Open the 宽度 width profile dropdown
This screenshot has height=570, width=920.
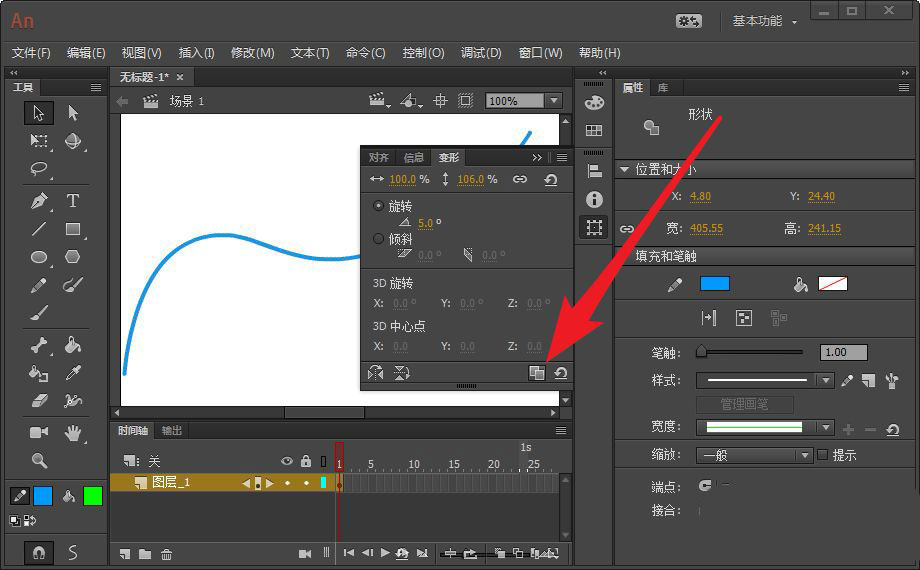(826, 427)
